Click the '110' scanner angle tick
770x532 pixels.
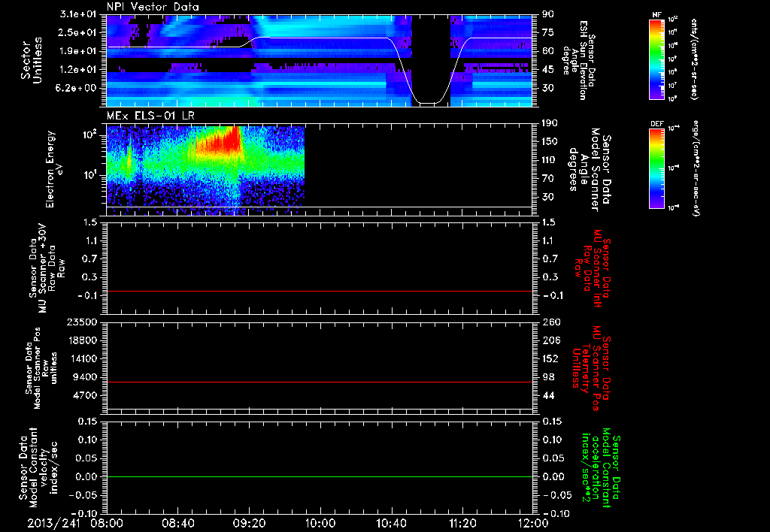[x=550, y=160]
